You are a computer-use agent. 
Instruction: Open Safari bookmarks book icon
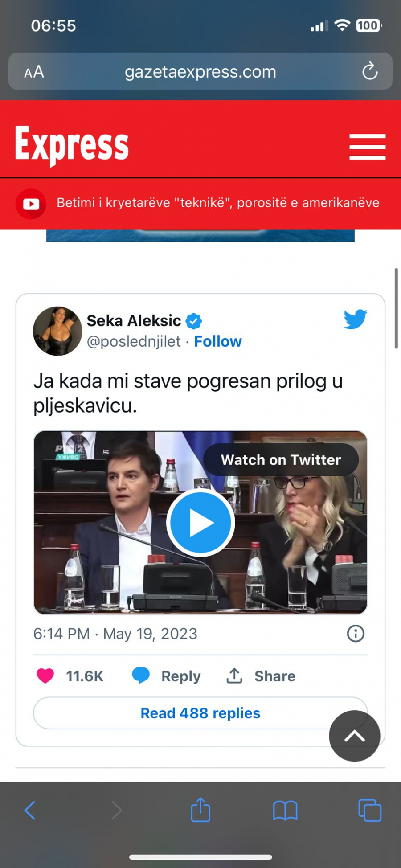click(x=285, y=811)
